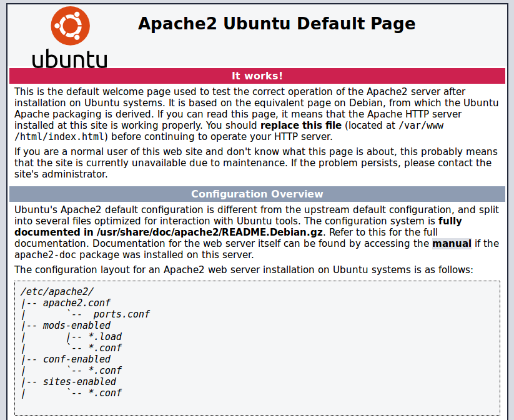Click the 'It works!' red banner
This screenshot has width=514, height=420.
[x=257, y=76]
